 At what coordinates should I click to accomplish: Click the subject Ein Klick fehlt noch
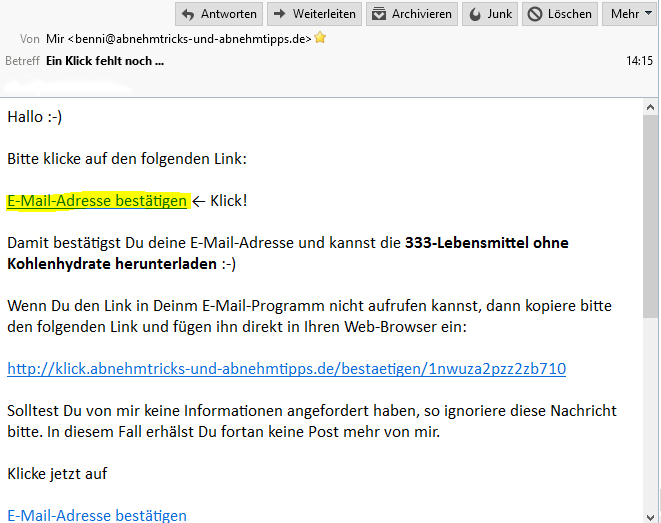pyautogui.click(x=105, y=61)
